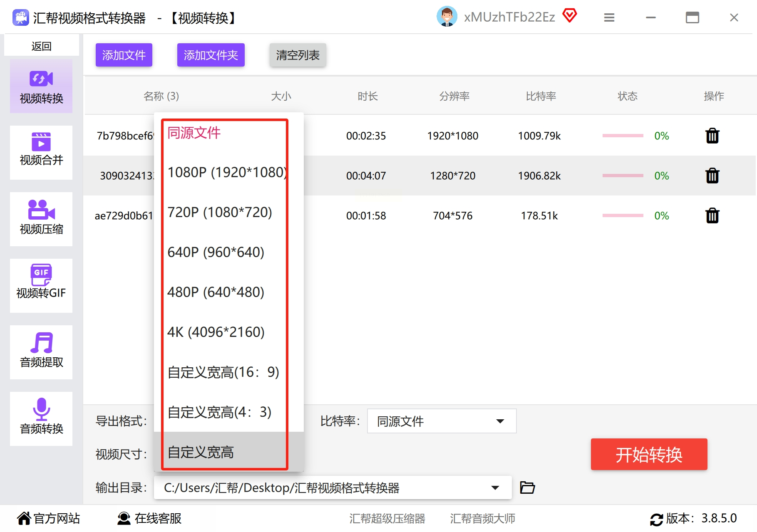Browse the output folder using the folder icon

point(527,487)
